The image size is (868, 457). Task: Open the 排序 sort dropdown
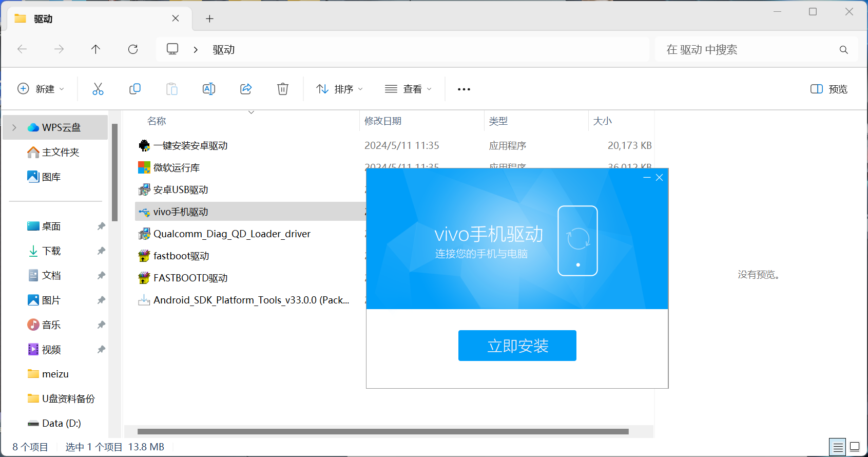point(339,89)
